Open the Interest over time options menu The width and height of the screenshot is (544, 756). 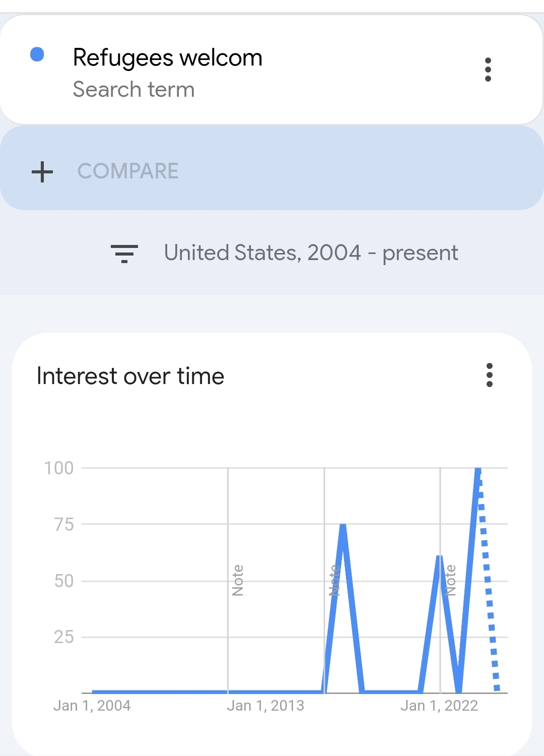(489, 375)
